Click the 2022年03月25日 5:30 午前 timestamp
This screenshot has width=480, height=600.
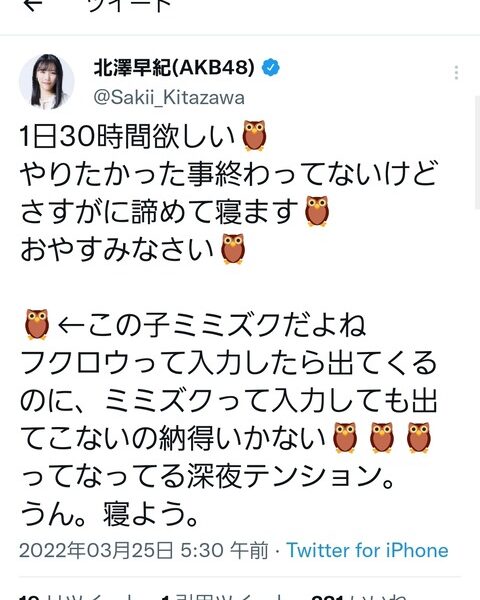(x=144, y=550)
